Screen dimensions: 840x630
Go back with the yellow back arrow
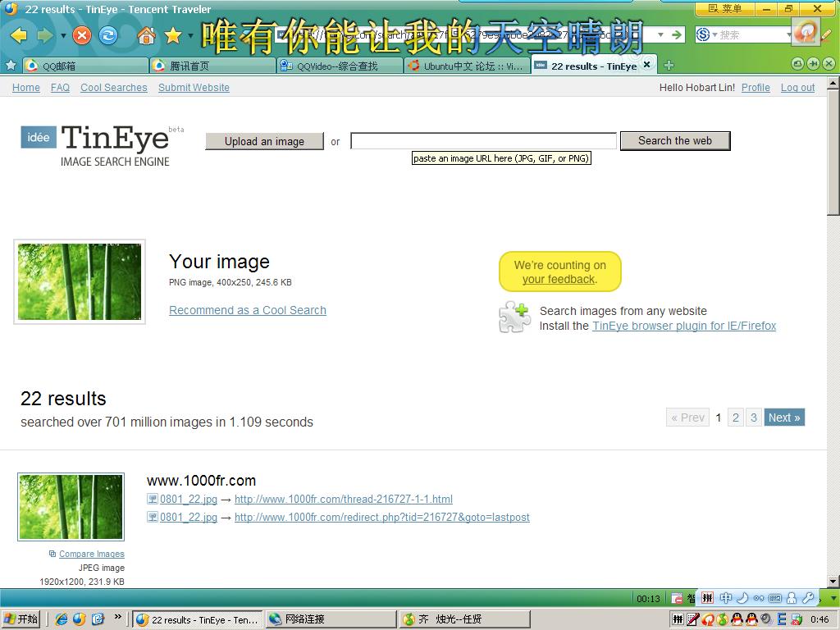pyautogui.click(x=19, y=35)
